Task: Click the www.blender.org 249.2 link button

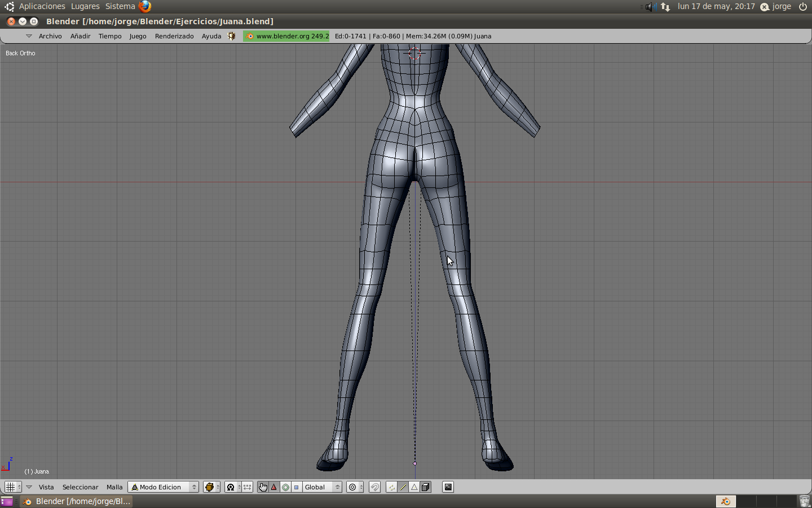Action: click(x=286, y=36)
